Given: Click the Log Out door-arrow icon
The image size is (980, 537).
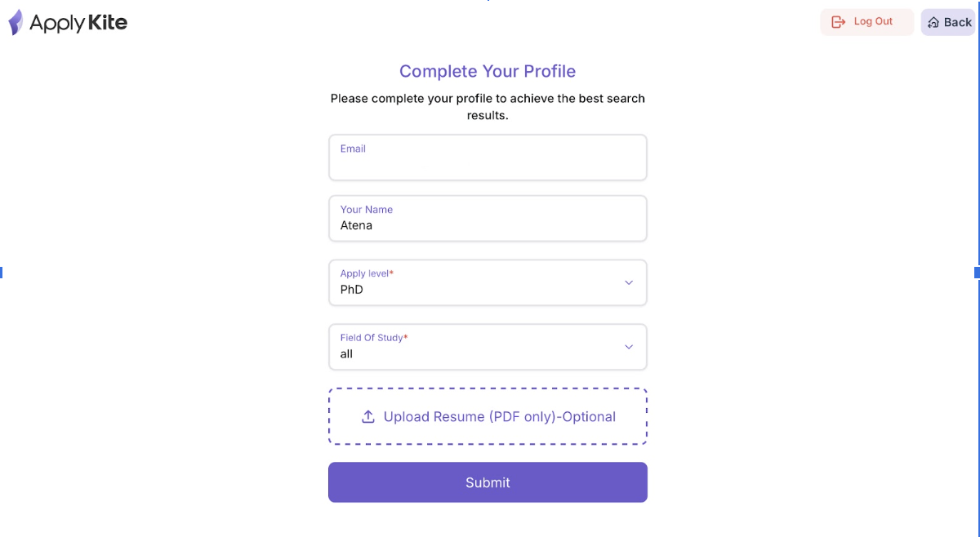Looking at the screenshot, I should tap(838, 22).
